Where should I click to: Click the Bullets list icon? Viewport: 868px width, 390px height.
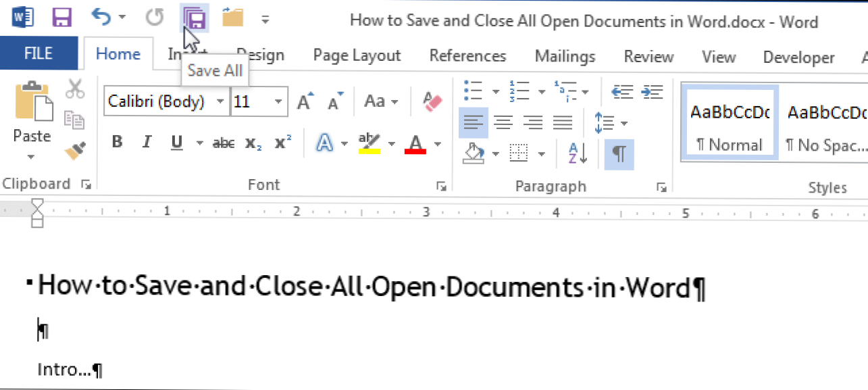(474, 90)
